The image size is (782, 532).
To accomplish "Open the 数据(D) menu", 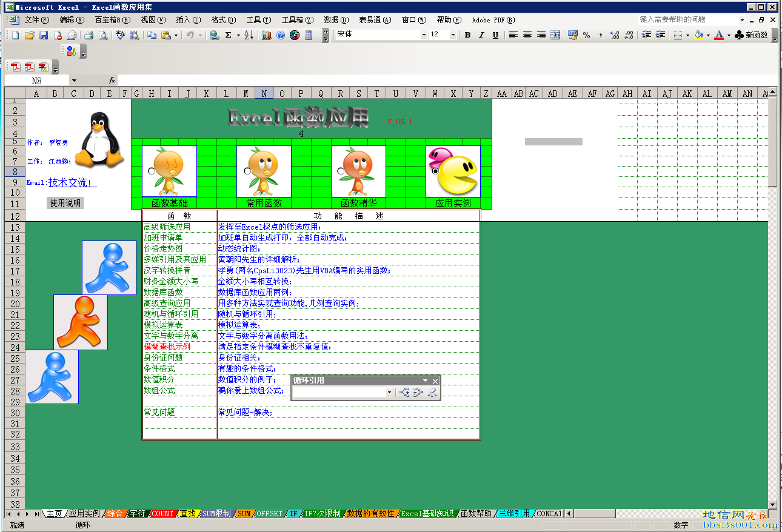I will click(336, 20).
